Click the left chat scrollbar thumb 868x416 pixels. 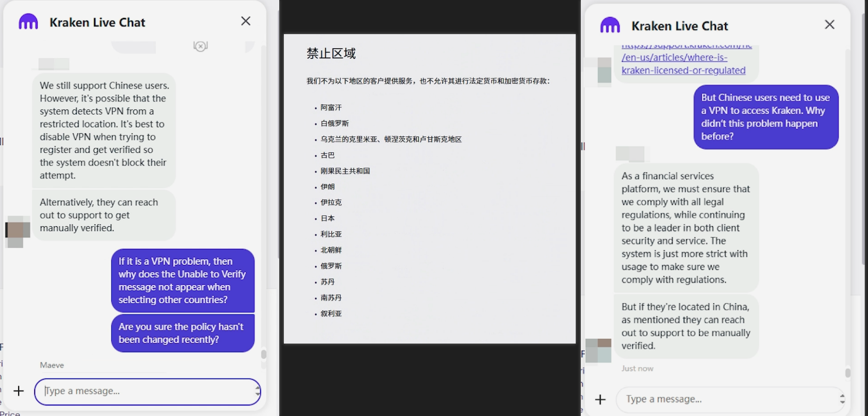coord(264,354)
